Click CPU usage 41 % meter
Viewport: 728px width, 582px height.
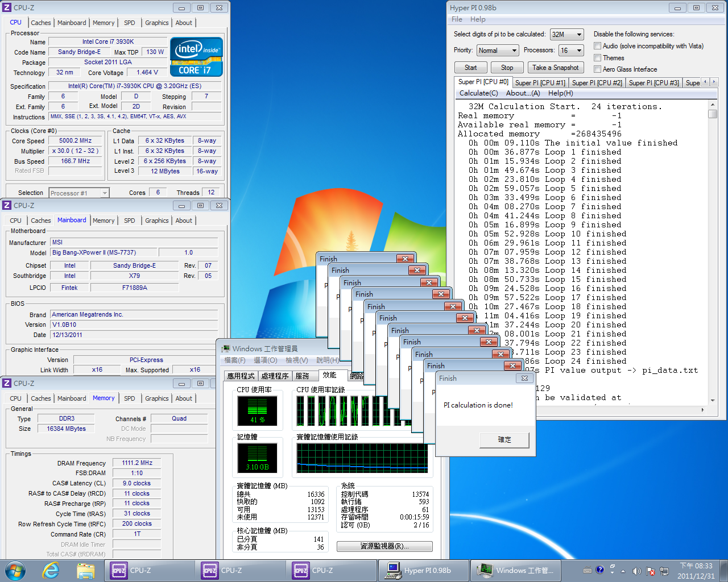pyautogui.click(x=257, y=411)
